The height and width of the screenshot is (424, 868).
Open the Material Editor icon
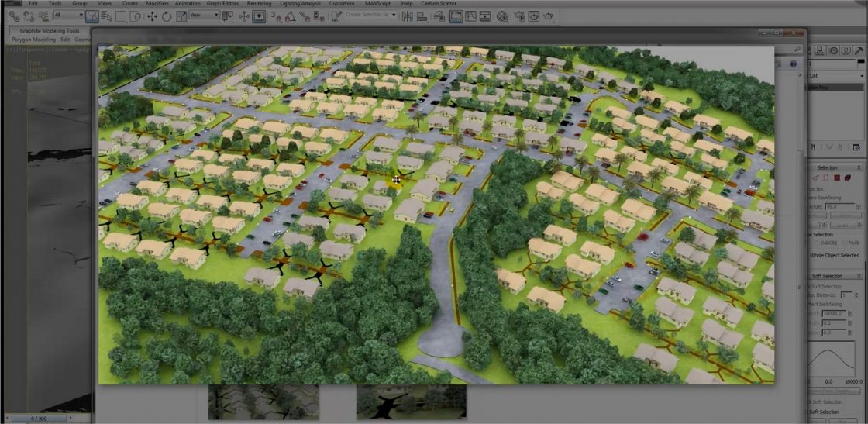point(502,16)
